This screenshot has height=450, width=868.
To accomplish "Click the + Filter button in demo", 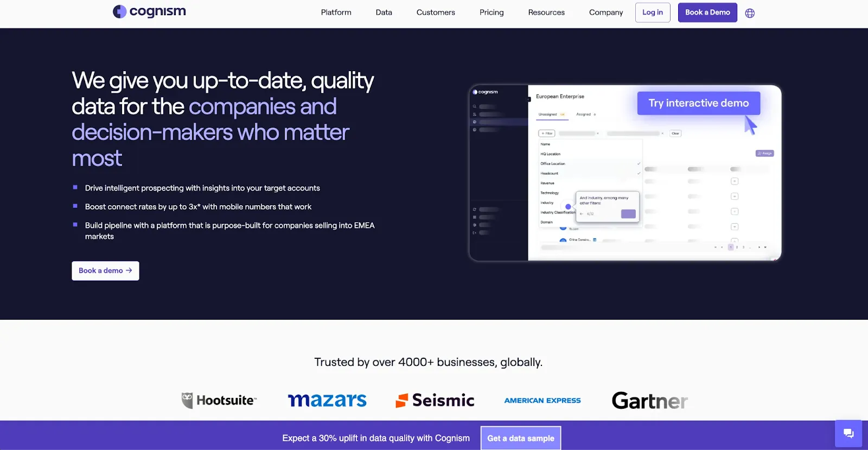I will pos(546,133).
